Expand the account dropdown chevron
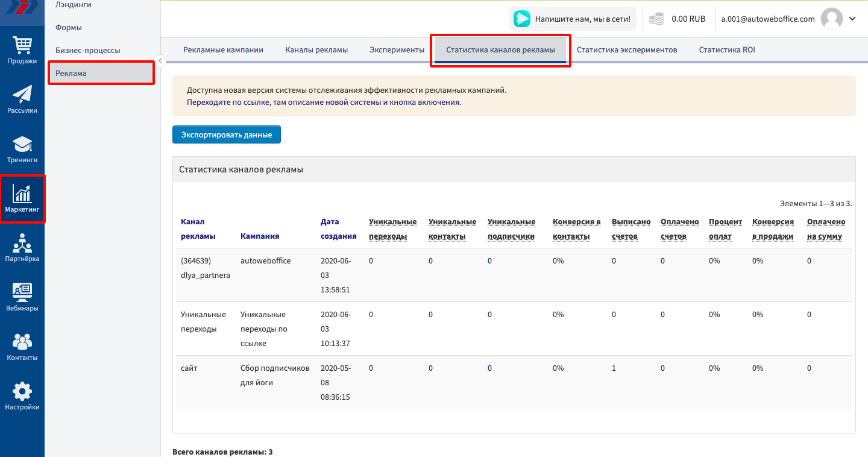Screen dimensions: 868x457 [x=852, y=19]
